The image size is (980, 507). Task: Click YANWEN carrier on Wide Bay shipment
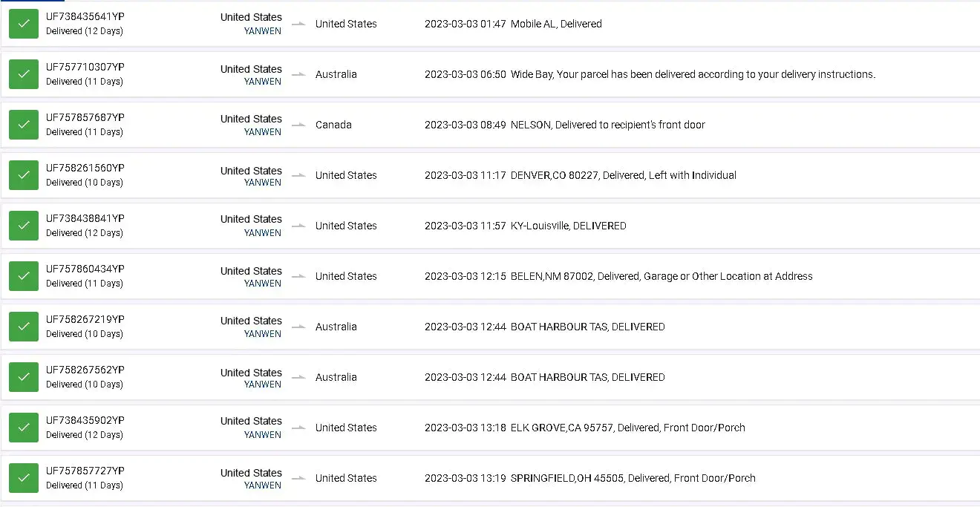(x=263, y=82)
